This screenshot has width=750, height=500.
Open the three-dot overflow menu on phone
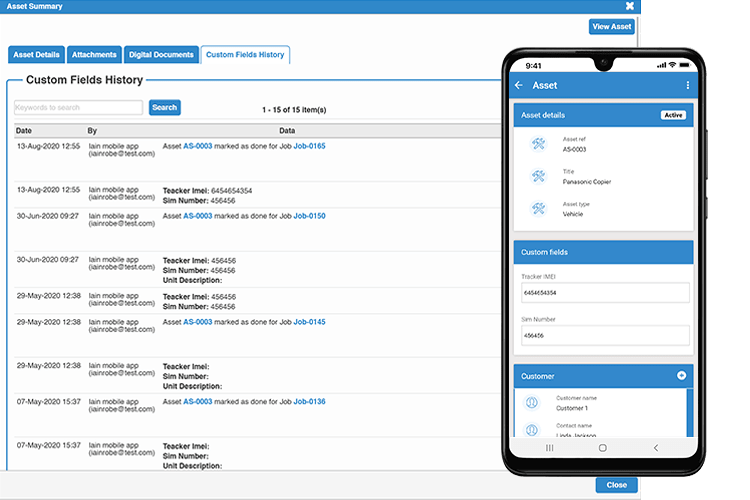coord(687,86)
